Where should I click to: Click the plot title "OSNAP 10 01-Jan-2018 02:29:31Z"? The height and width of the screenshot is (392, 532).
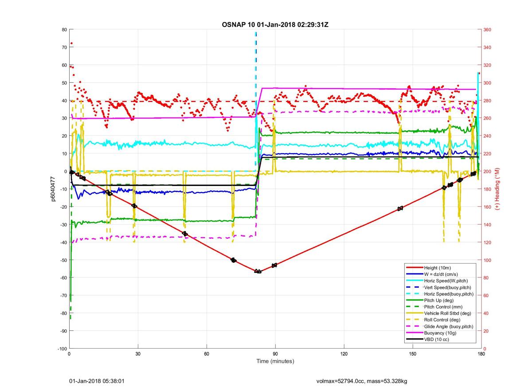[x=275, y=24]
